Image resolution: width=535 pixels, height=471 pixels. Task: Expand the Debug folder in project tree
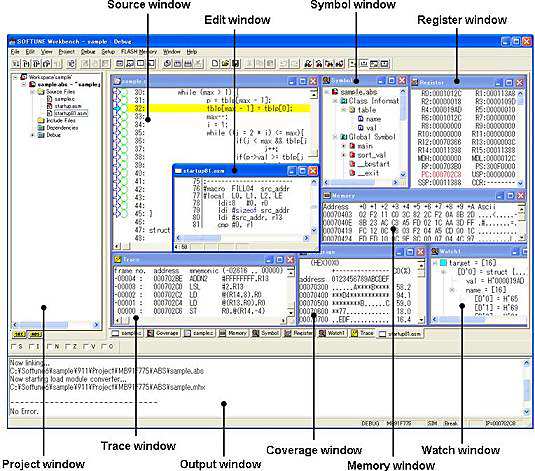[x=33, y=135]
